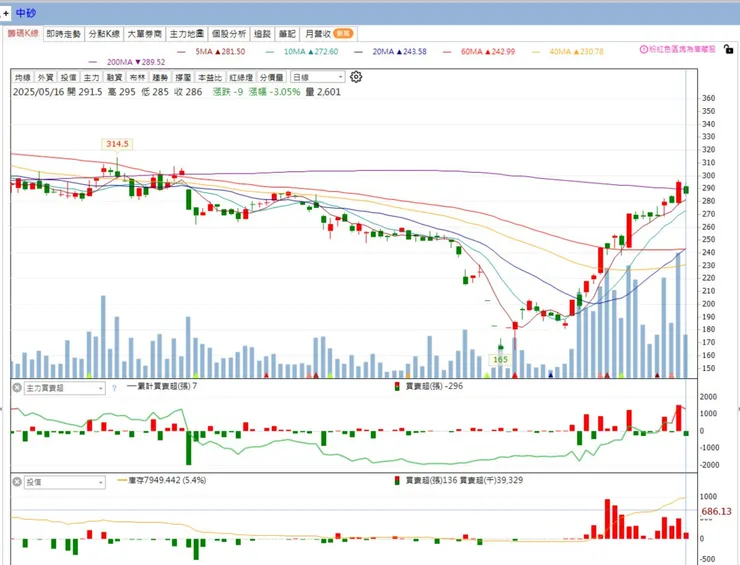The image size is (740, 565).
Task: Click the 累計買賣超(張) 7 legend
Action: (x=162, y=386)
